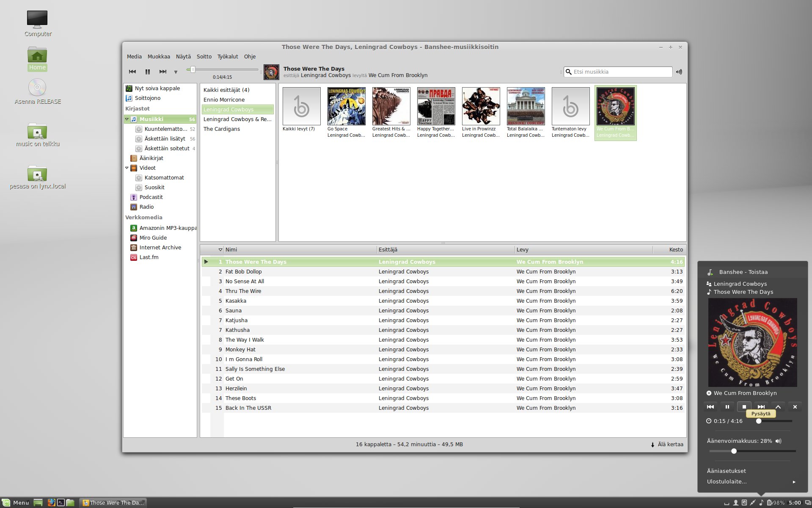
Task: Select Nyt soiva kappale in sidebar
Action: pos(160,88)
